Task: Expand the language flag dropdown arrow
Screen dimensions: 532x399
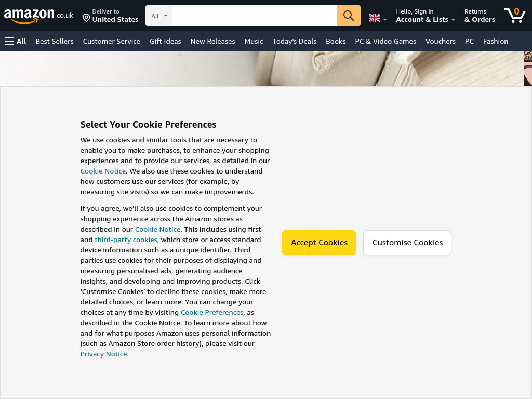Action: click(x=385, y=20)
